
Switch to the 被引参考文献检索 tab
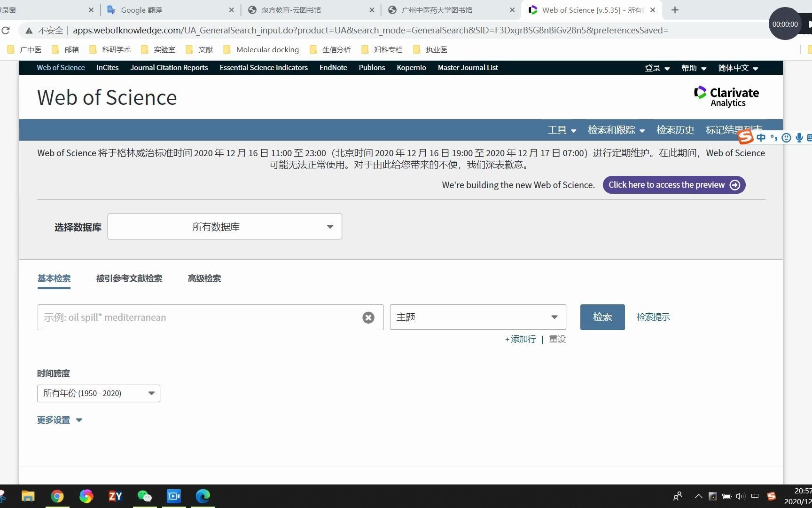click(129, 278)
